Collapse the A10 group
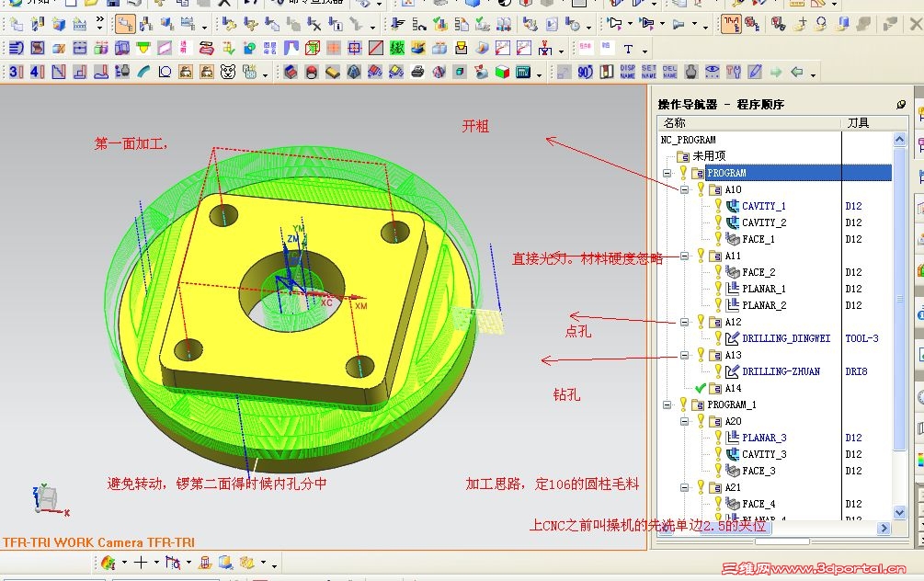 tap(685, 189)
